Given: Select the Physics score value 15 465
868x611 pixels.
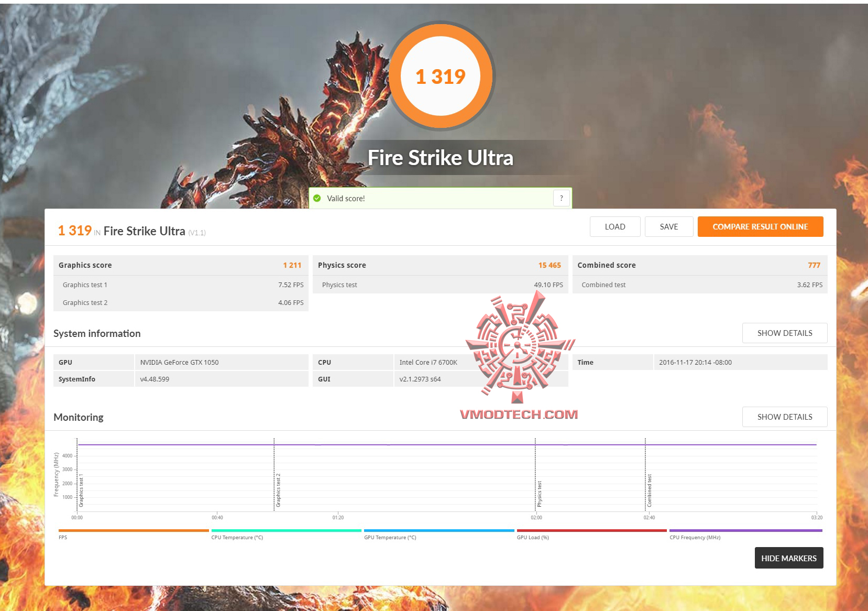Looking at the screenshot, I should [x=550, y=265].
